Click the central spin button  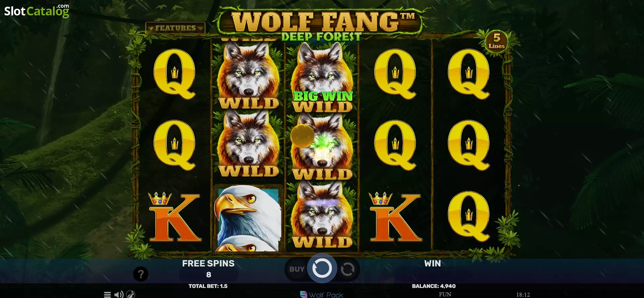pyautogui.click(x=322, y=268)
